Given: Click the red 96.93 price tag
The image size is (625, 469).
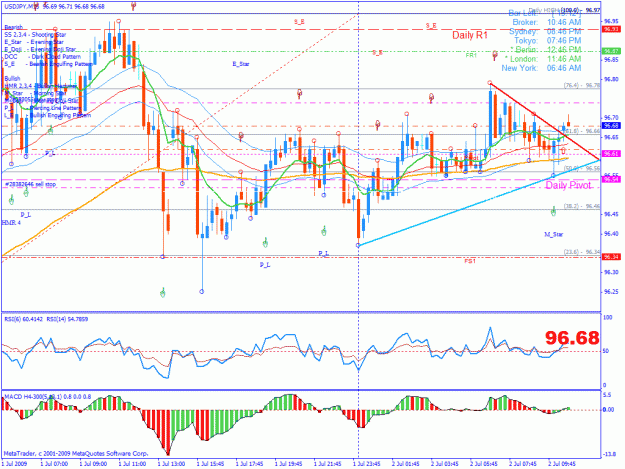Looking at the screenshot, I should [611, 29].
